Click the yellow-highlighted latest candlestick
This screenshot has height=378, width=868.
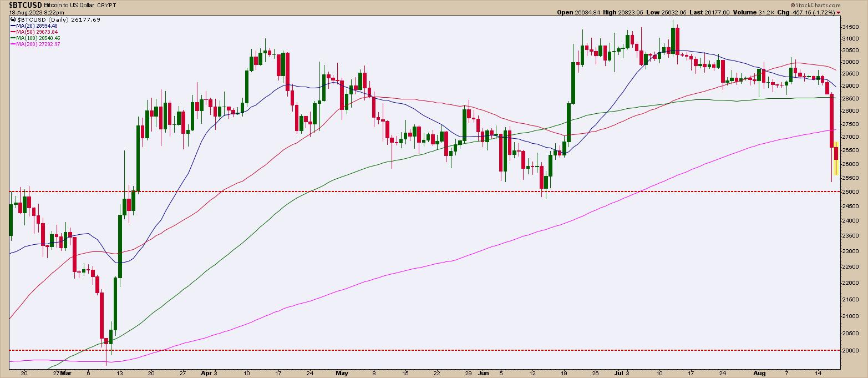836,159
